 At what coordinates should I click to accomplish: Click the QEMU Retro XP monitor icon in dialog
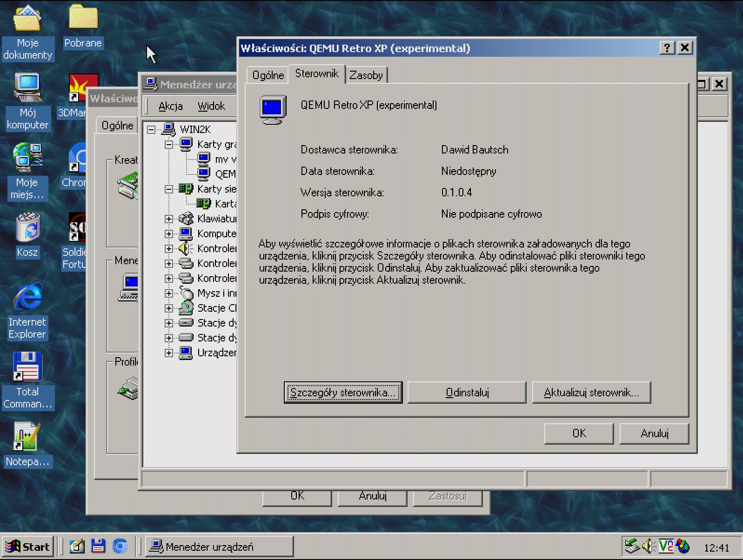click(x=273, y=110)
